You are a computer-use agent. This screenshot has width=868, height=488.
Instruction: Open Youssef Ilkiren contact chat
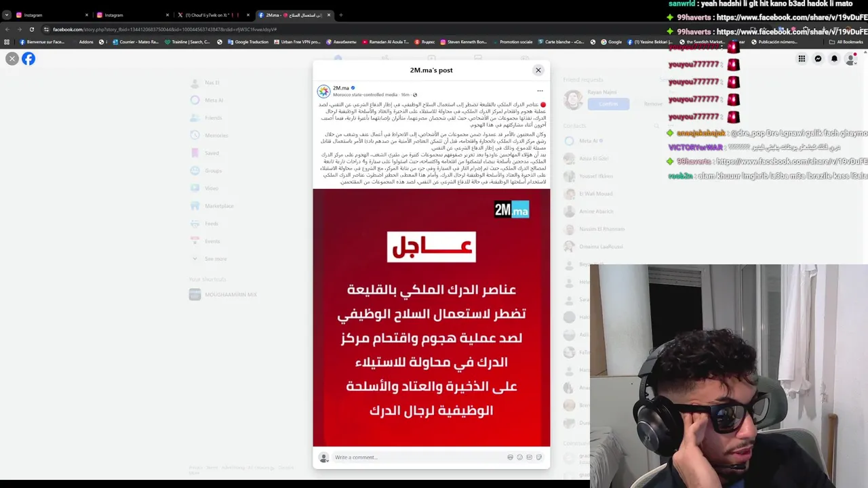[x=589, y=176]
